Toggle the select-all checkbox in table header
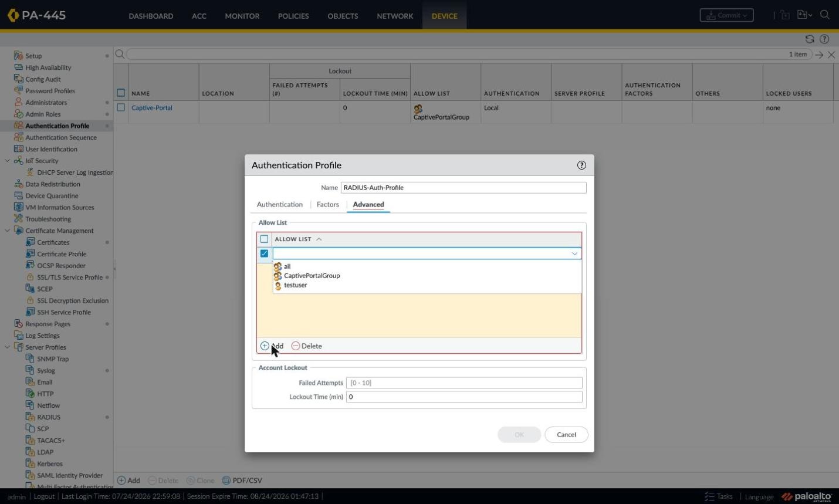 pyautogui.click(x=121, y=93)
